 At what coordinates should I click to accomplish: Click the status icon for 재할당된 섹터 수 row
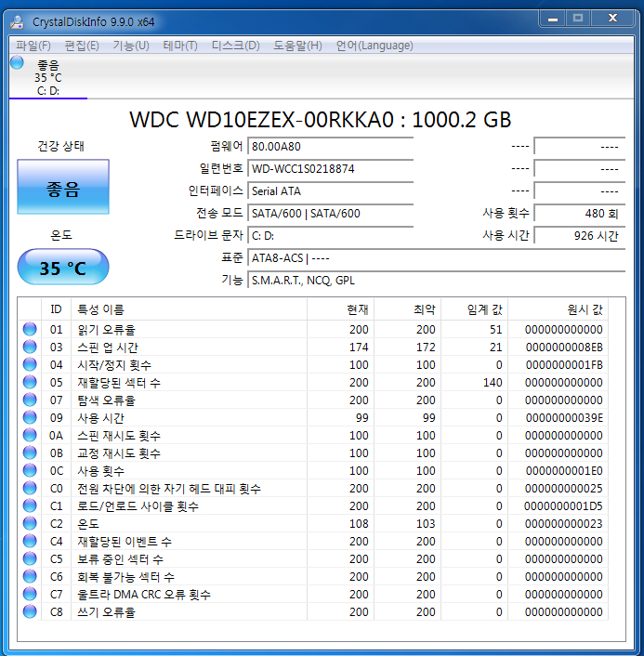[x=30, y=382]
